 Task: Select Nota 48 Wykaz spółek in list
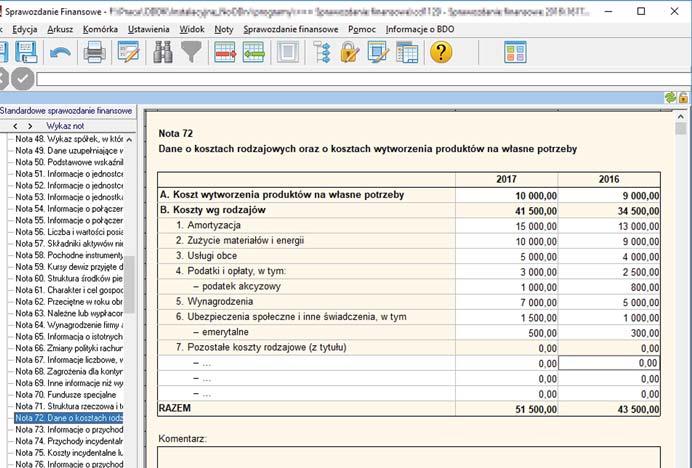[x=69, y=139]
